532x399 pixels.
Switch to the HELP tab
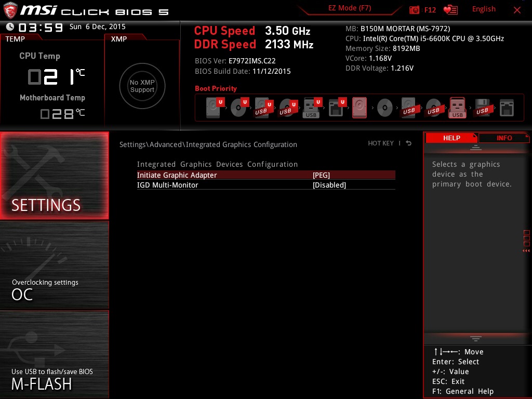451,138
